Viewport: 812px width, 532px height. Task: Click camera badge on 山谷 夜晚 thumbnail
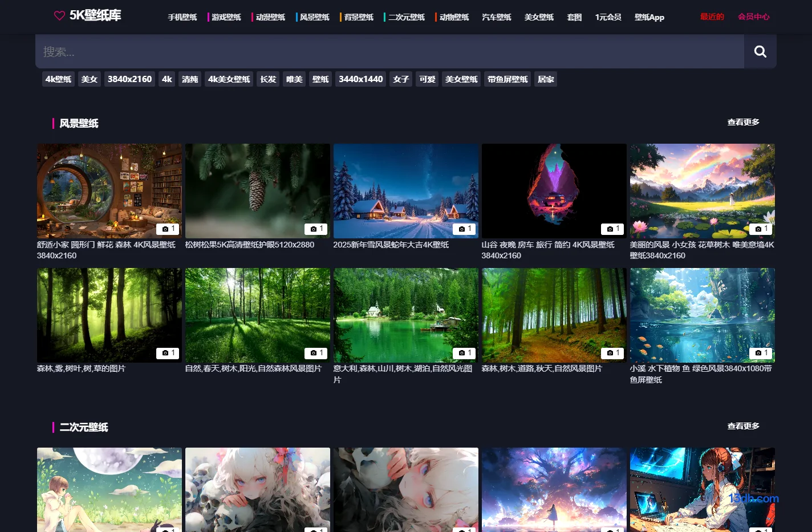612,229
